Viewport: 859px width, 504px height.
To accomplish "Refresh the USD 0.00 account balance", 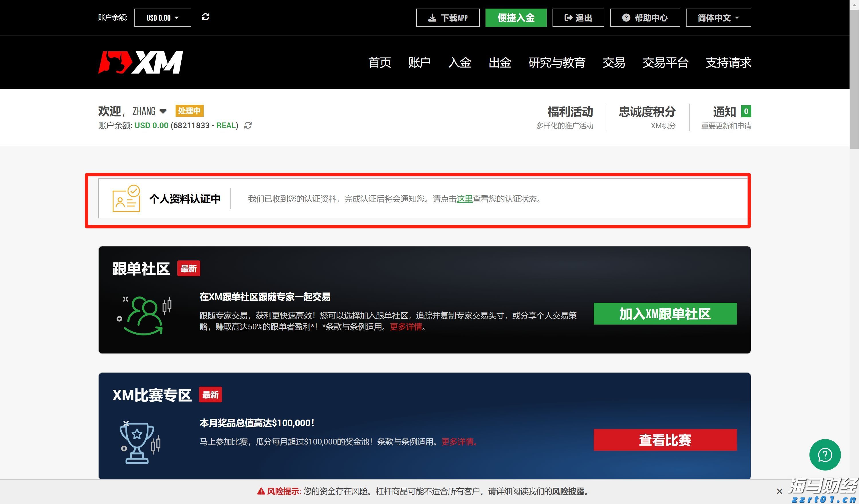I will (206, 17).
